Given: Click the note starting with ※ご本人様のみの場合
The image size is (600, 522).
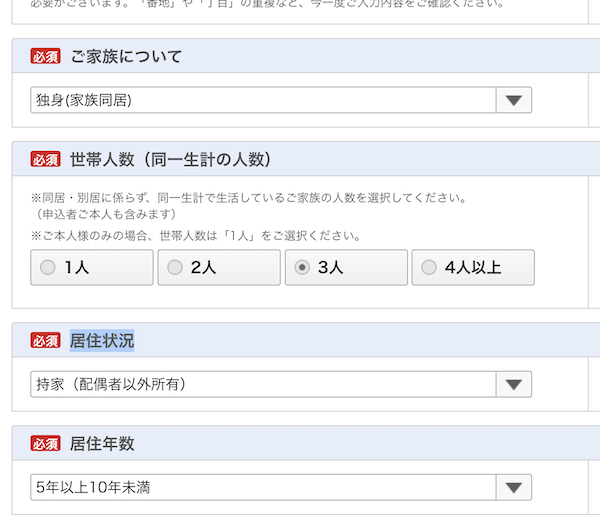Looking at the screenshot, I should (x=195, y=236).
